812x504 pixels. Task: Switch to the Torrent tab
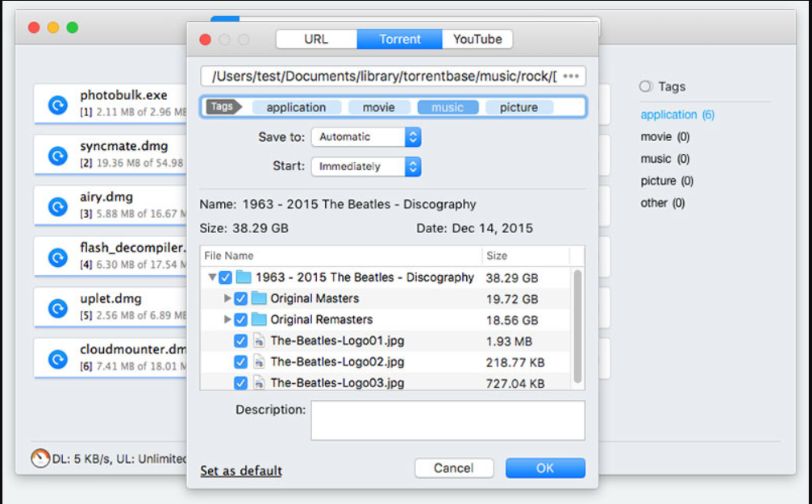coord(400,40)
